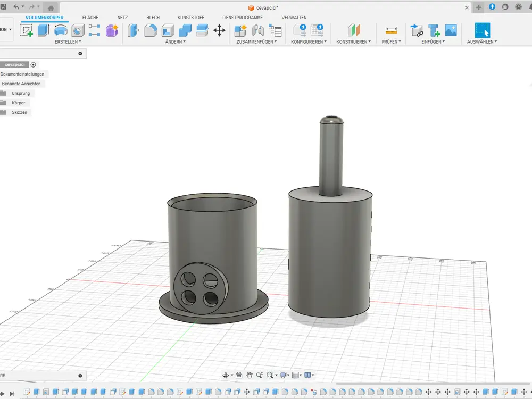This screenshot has height=399, width=532.
Task: Select Körper folder in browser tree
Action: [18, 103]
